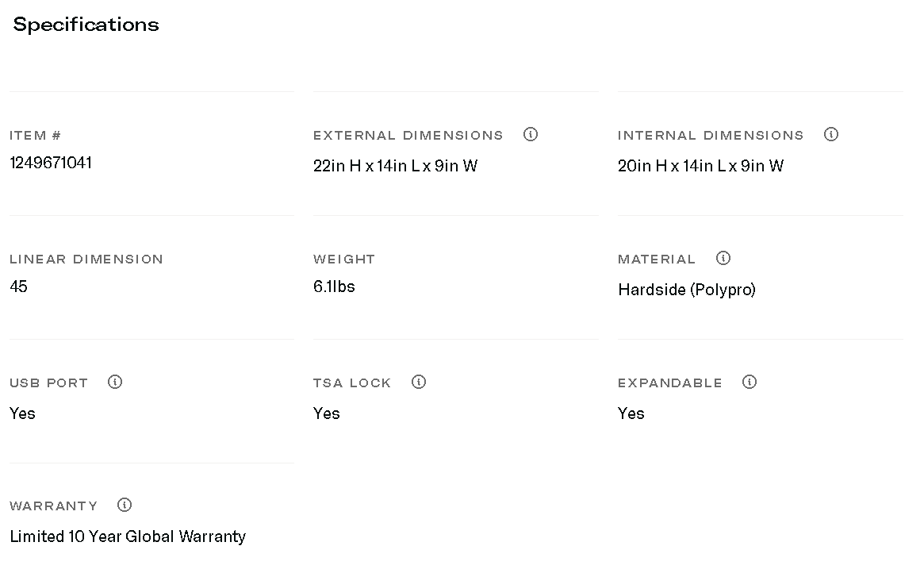Click internal dimensions value 20in H x 14in
Image resolution: width=924 pixels, height=569 pixels.
700,166
